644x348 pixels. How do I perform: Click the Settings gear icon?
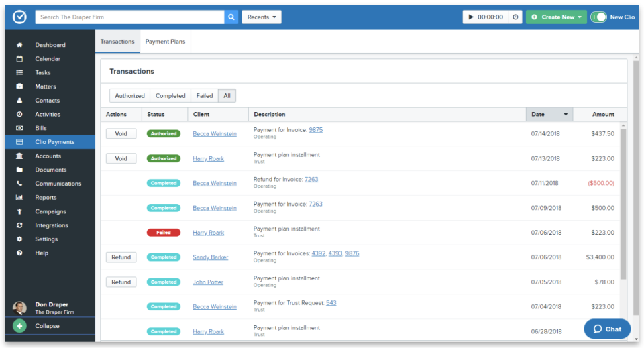pyautogui.click(x=19, y=239)
